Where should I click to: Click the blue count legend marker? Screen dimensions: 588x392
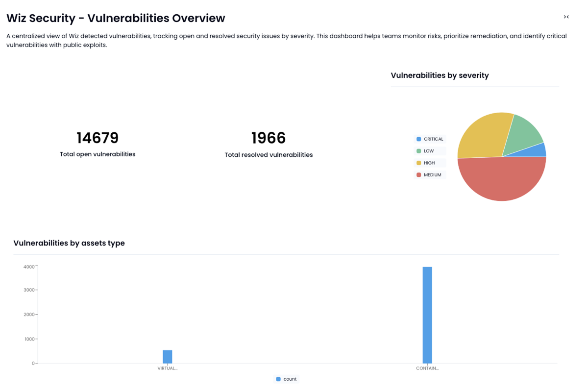tap(278, 379)
